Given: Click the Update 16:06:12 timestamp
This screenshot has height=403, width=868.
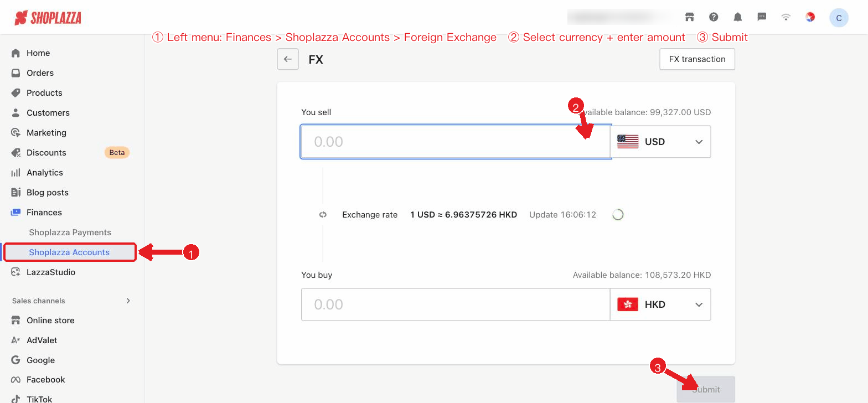Looking at the screenshot, I should (562, 215).
